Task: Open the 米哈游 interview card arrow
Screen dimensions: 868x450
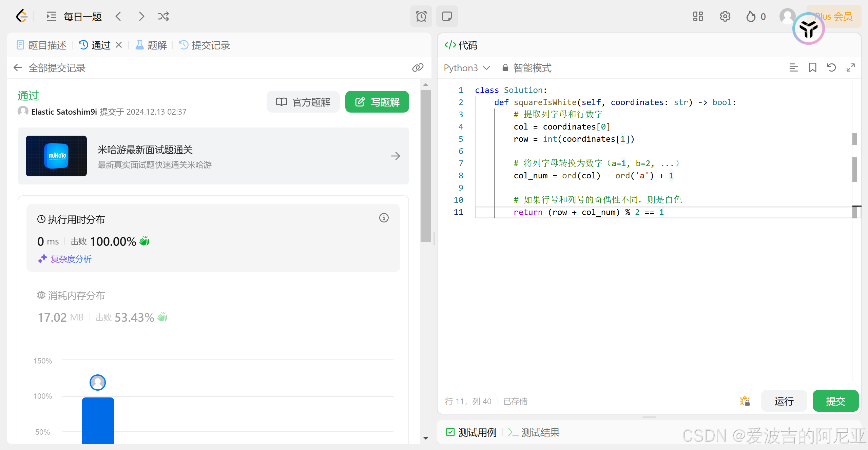Action: (395, 156)
